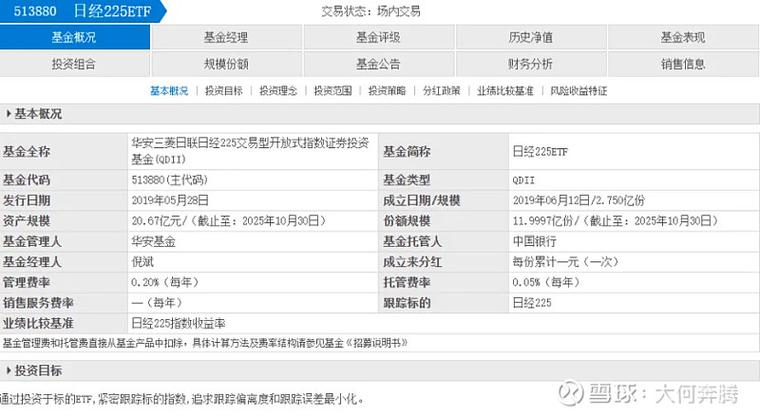760x417 pixels.
Task: Jump to 投资范围 anchor link
Action: (x=333, y=91)
